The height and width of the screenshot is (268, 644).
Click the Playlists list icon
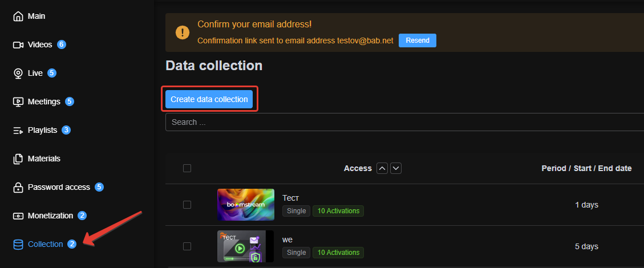coord(18,131)
